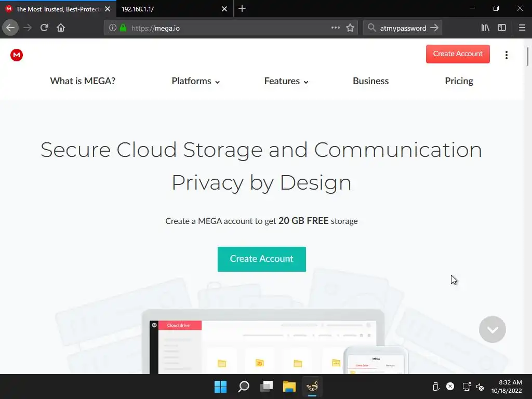This screenshot has height=399, width=532.
Task: Open MEGA site's vertical three-dot menu
Action: coord(506,55)
